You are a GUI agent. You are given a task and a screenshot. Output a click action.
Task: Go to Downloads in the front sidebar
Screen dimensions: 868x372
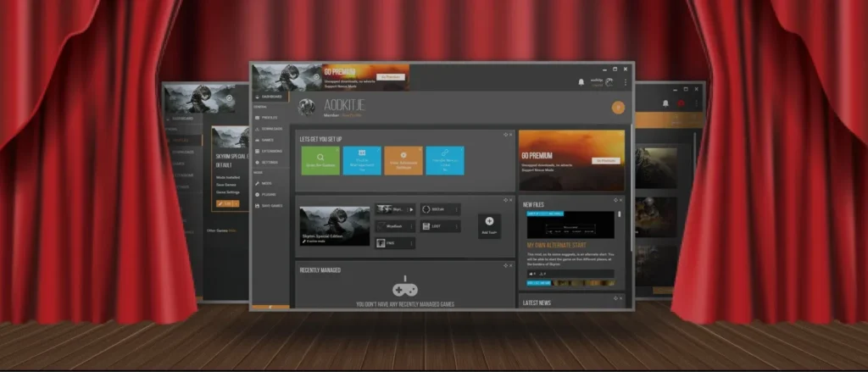271,129
